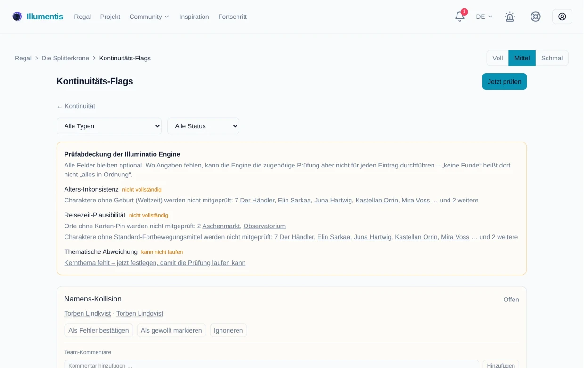Screen dimensions: 588x368
Task: Open the DE language dropdown
Action: (x=484, y=17)
